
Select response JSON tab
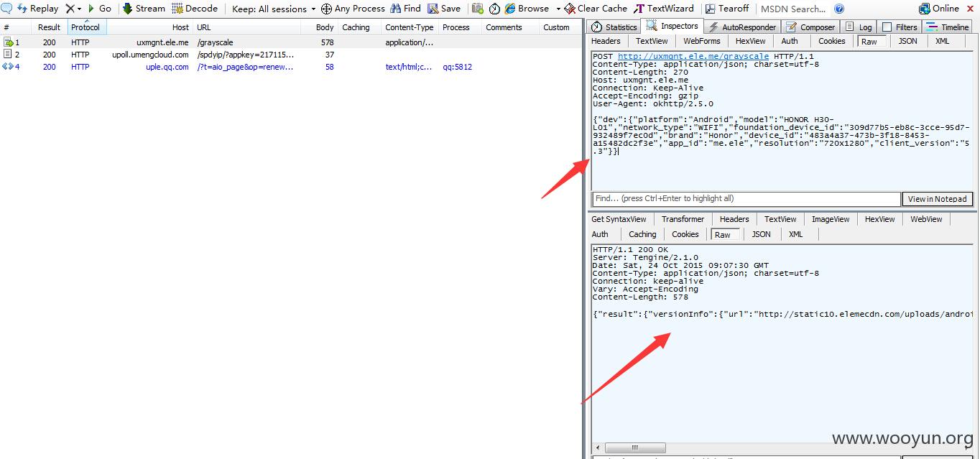tap(761, 234)
